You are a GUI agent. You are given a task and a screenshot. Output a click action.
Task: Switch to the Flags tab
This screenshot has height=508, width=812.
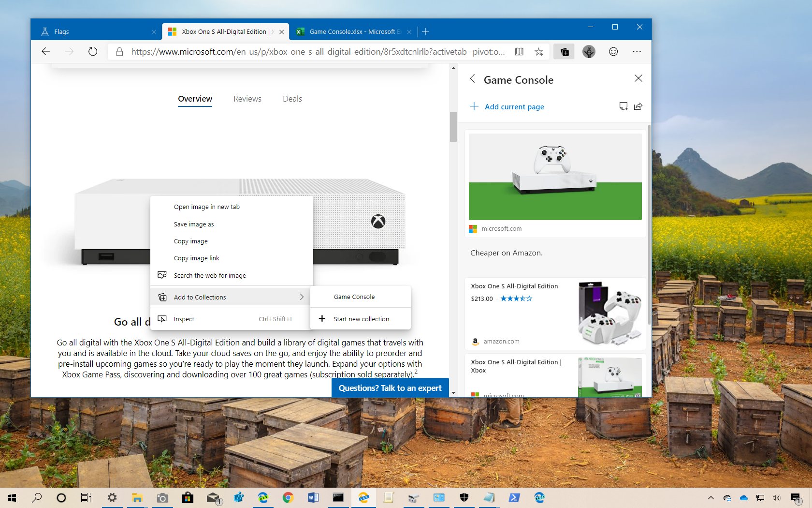click(97, 32)
